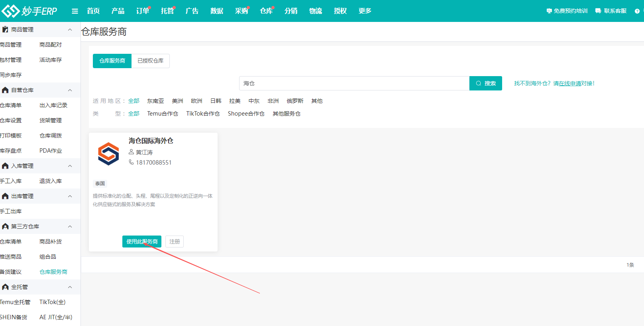The image size is (644, 326).
Task: Open PDA作业 in sidebar
Action: tap(51, 151)
